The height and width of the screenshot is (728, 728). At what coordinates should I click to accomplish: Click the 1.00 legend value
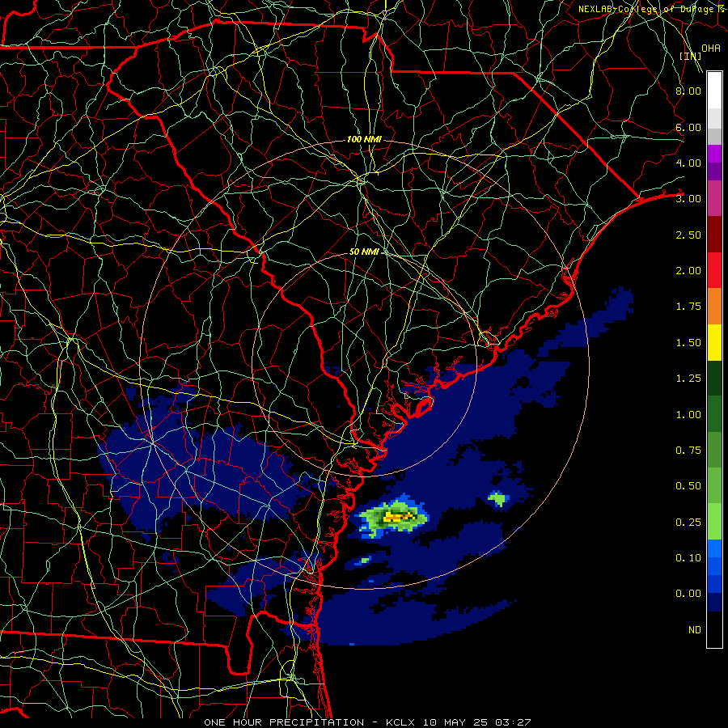coord(688,415)
